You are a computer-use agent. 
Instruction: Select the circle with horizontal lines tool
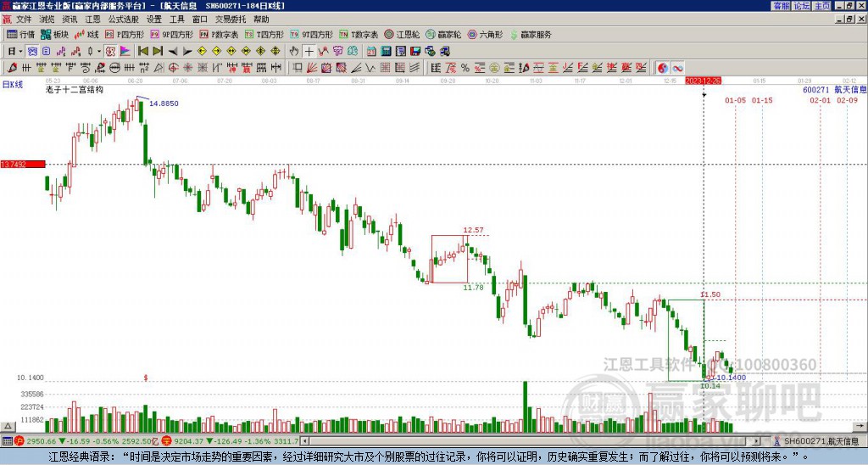click(114, 68)
